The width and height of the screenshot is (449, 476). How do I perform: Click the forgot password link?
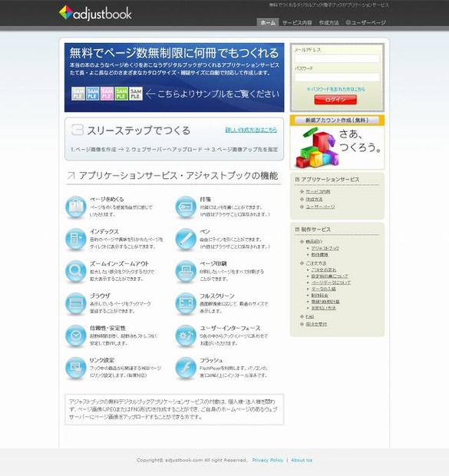coord(335,89)
